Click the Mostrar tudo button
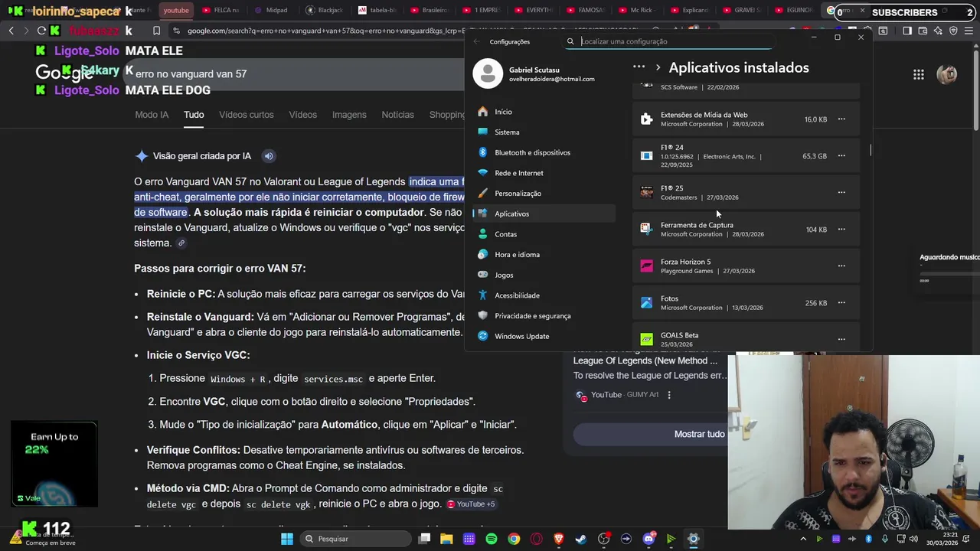 pos(699,434)
